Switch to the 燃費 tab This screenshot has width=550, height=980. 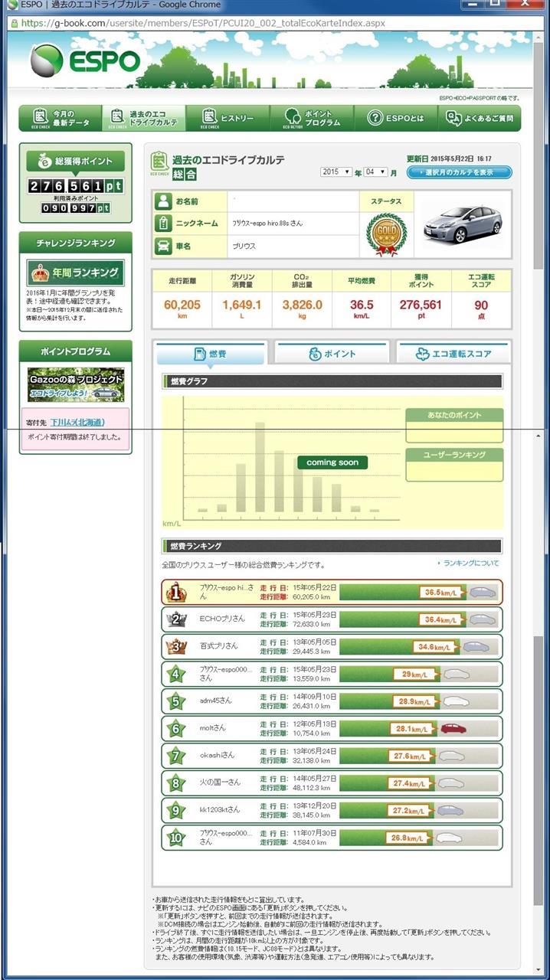coord(211,353)
